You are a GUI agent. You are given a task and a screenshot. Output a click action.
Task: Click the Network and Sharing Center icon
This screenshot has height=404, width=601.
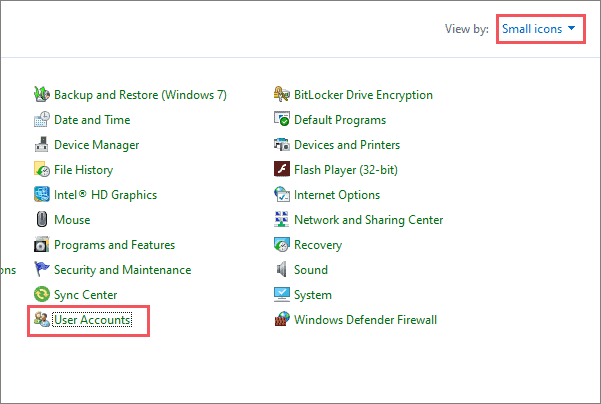pos(282,220)
